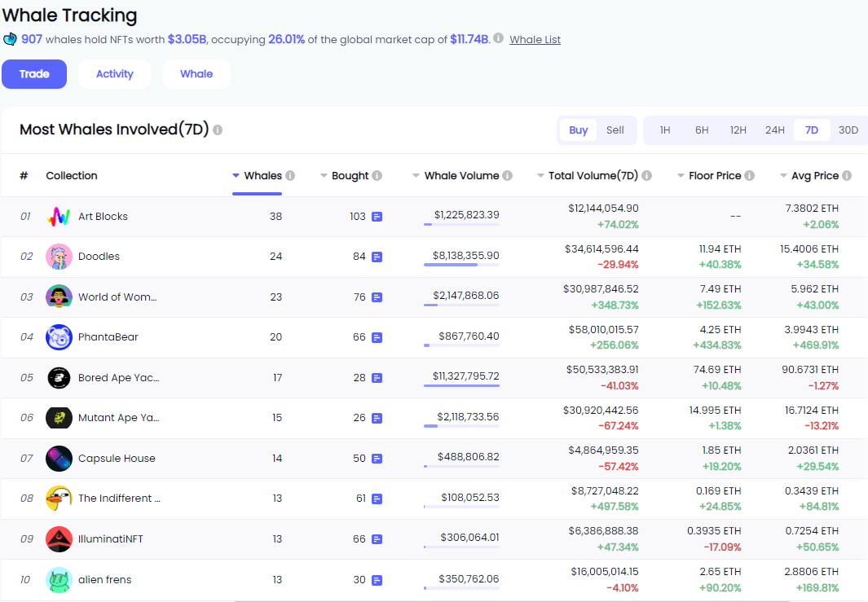Click the IlluminatiNFT avatar
The image size is (868, 602).
[x=59, y=539]
